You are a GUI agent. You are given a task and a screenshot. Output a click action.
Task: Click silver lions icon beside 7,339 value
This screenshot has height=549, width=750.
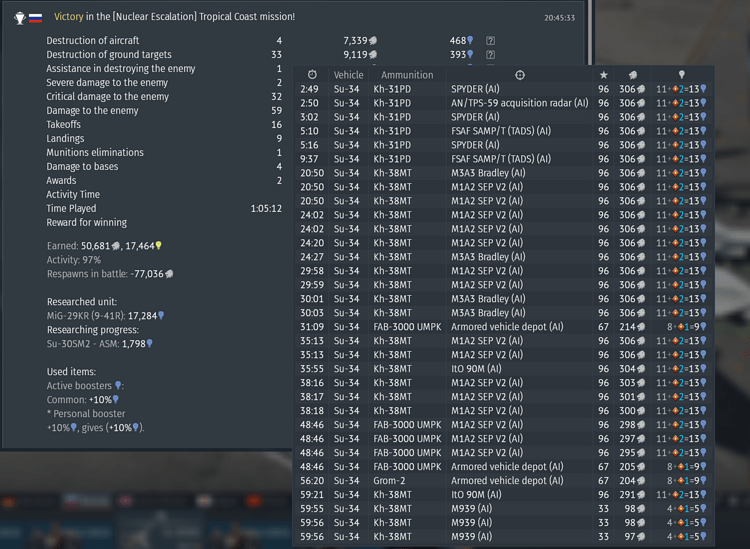(x=373, y=41)
